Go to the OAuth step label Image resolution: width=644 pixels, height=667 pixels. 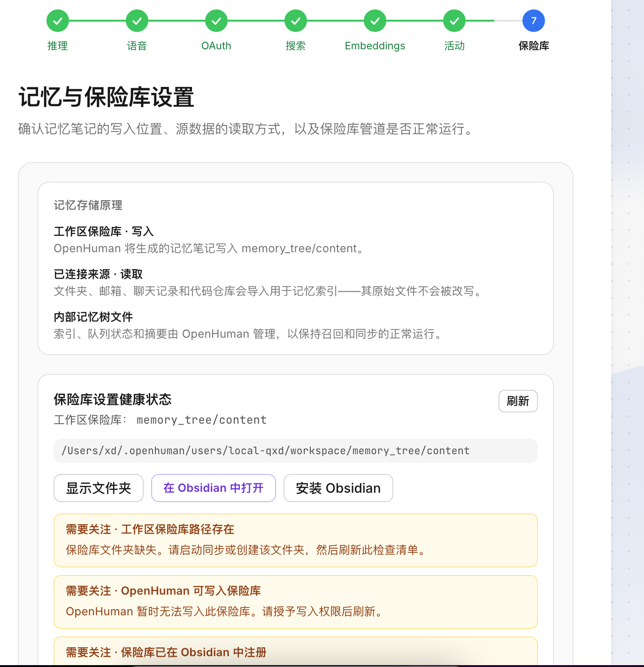point(216,46)
